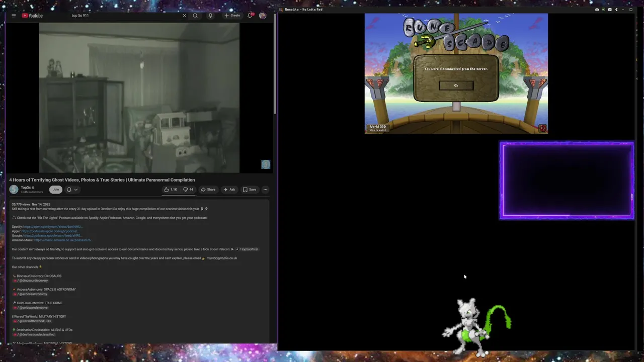The width and height of the screenshot is (644, 362).
Task: Open the YouTube notifications bell
Action: click(250, 16)
